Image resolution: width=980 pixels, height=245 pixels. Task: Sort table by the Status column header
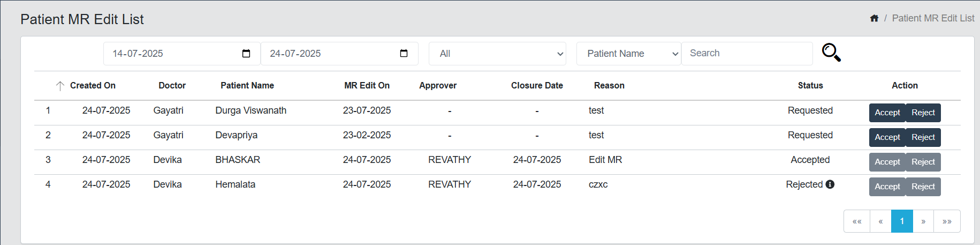point(810,86)
